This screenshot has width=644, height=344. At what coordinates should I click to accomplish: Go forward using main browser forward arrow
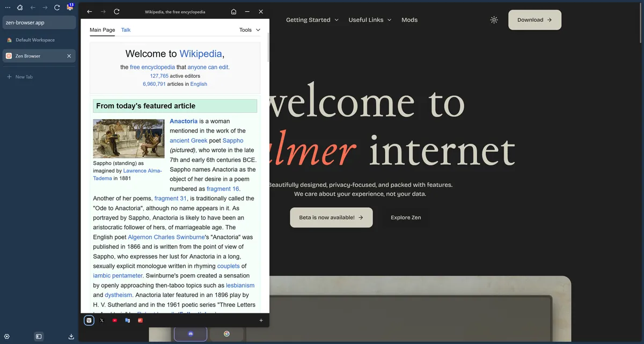tap(45, 8)
